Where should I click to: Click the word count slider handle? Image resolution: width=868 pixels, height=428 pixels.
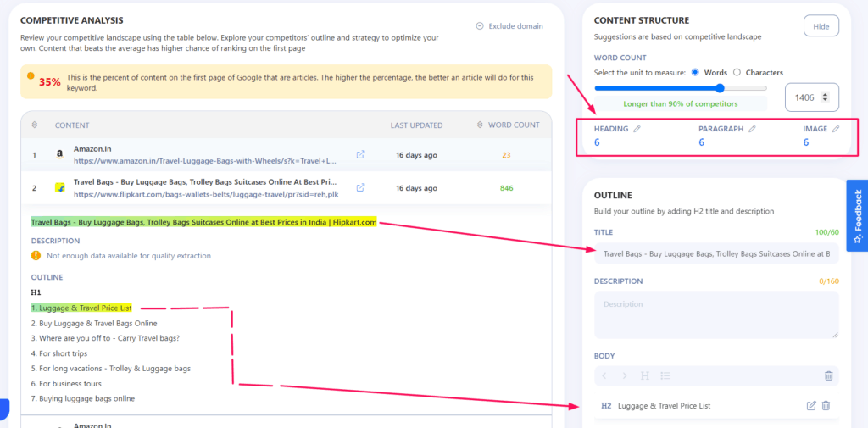point(721,88)
